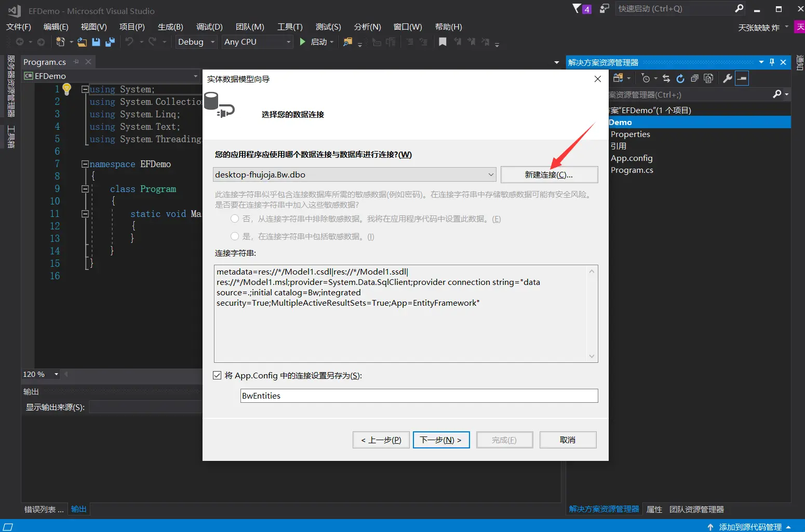Open the notifications flag icon
Screen dimensions: 805x532
(x=577, y=8)
